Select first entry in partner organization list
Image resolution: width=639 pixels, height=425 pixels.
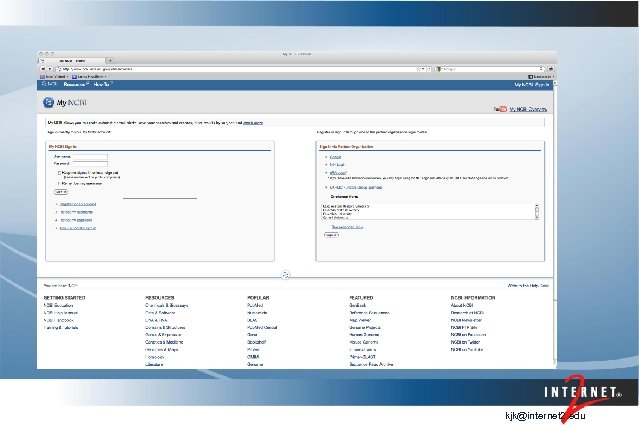[x=346, y=207]
